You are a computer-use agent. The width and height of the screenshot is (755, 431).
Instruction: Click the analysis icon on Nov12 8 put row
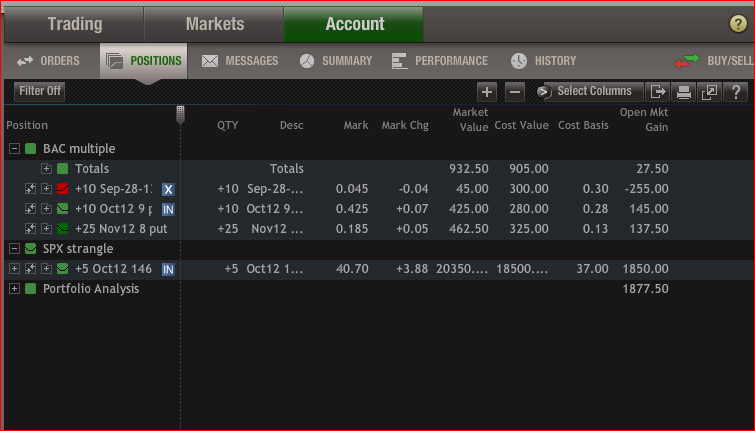(x=30, y=229)
